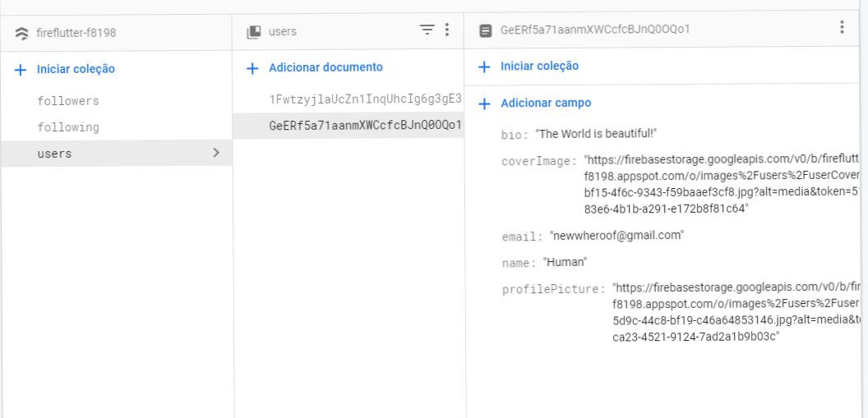Open users collection three-dot menu

point(447,30)
